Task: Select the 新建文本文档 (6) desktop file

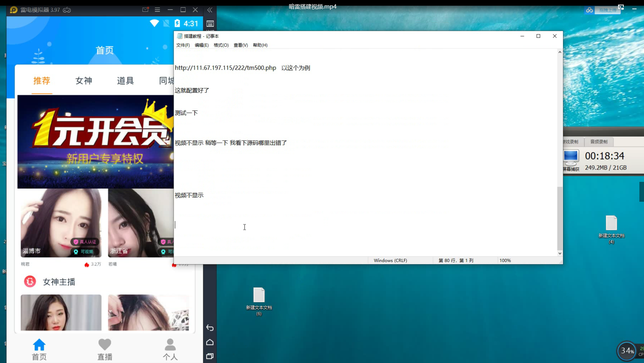Action: [259, 301]
